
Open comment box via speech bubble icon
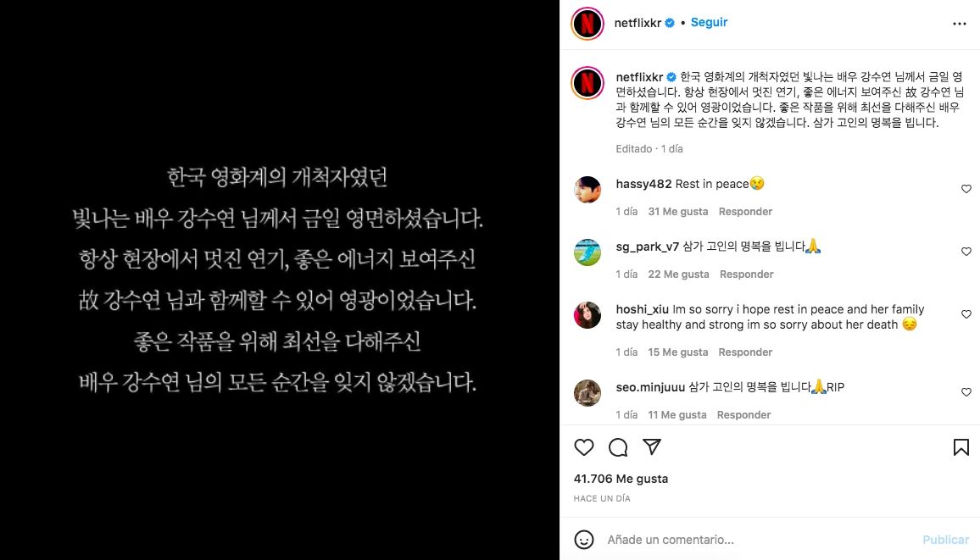(618, 447)
